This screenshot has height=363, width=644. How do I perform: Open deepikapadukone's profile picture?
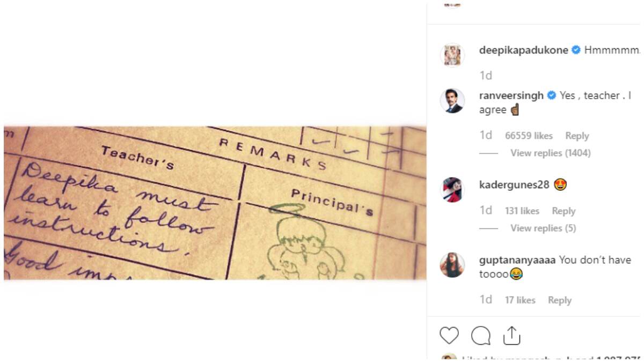click(x=452, y=55)
